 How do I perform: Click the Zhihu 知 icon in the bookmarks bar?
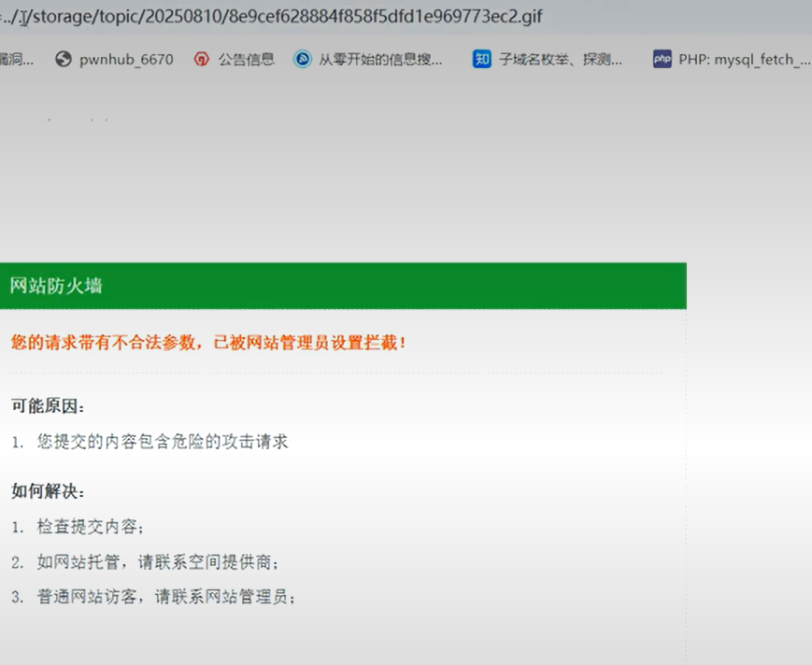click(481, 59)
